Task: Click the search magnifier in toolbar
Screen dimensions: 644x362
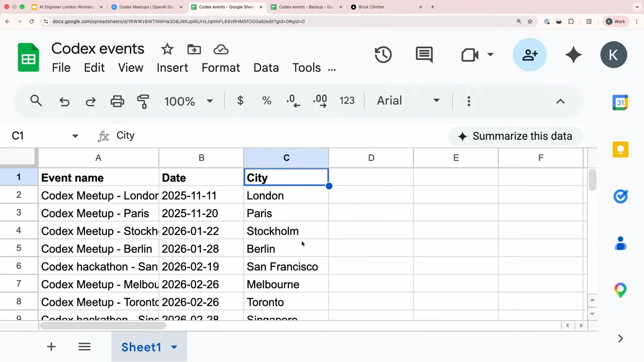Action: click(x=36, y=101)
